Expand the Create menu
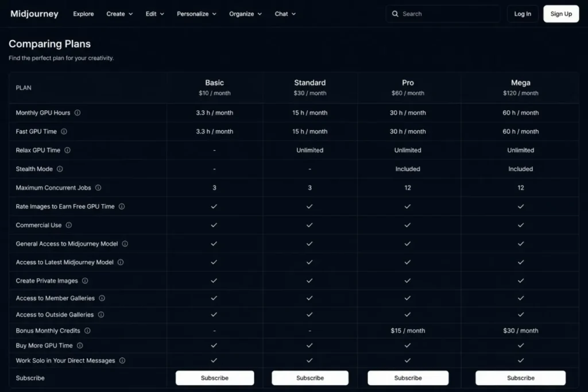The height and width of the screenshot is (392, 588). (x=119, y=14)
